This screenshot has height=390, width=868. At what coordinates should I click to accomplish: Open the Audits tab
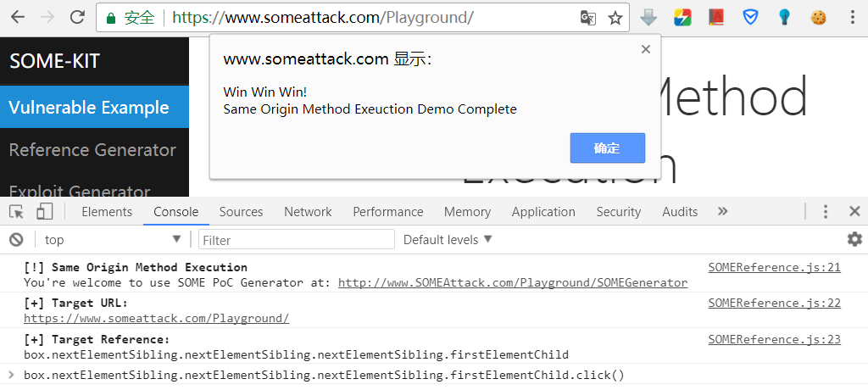[x=680, y=212]
